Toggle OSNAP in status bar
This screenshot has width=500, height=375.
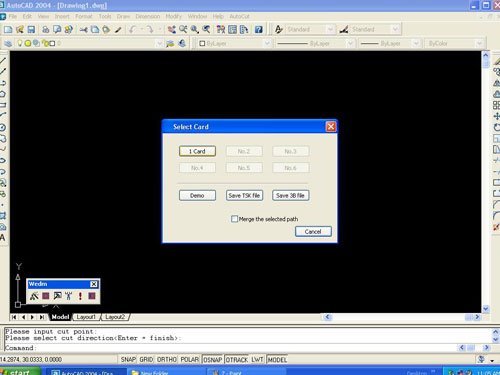click(x=213, y=360)
